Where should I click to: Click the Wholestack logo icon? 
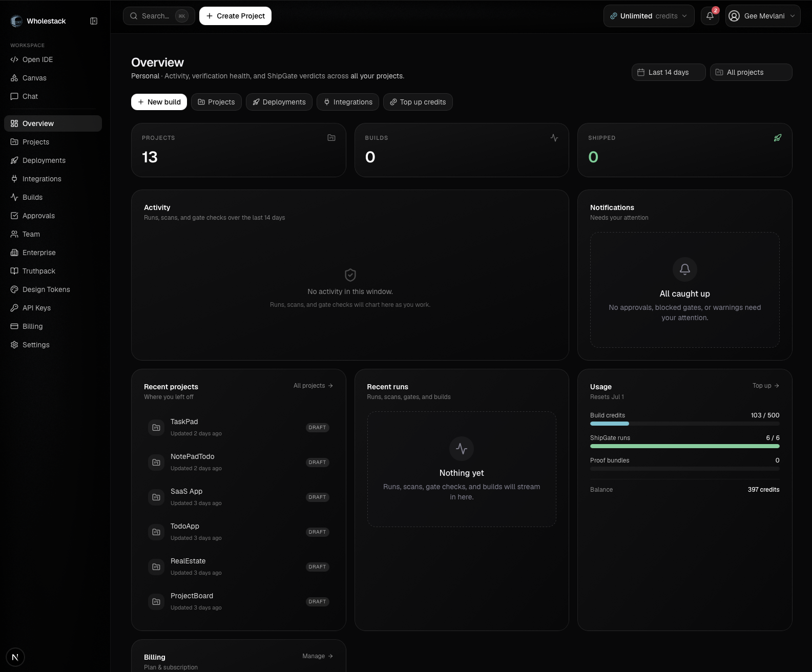[x=16, y=21]
